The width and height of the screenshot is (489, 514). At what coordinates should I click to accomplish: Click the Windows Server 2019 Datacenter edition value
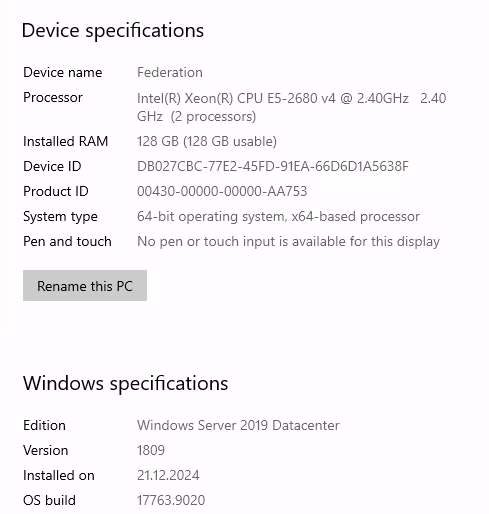[x=238, y=425]
